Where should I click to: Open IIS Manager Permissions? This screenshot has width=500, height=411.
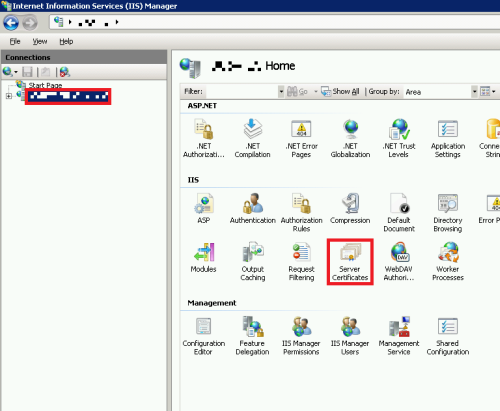pyautogui.click(x=301, y=336)
